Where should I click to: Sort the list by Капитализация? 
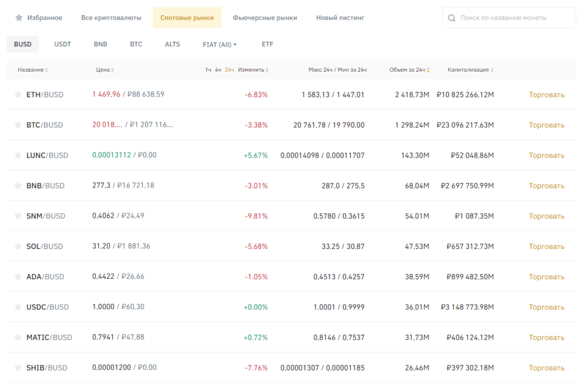click(470, 70)
